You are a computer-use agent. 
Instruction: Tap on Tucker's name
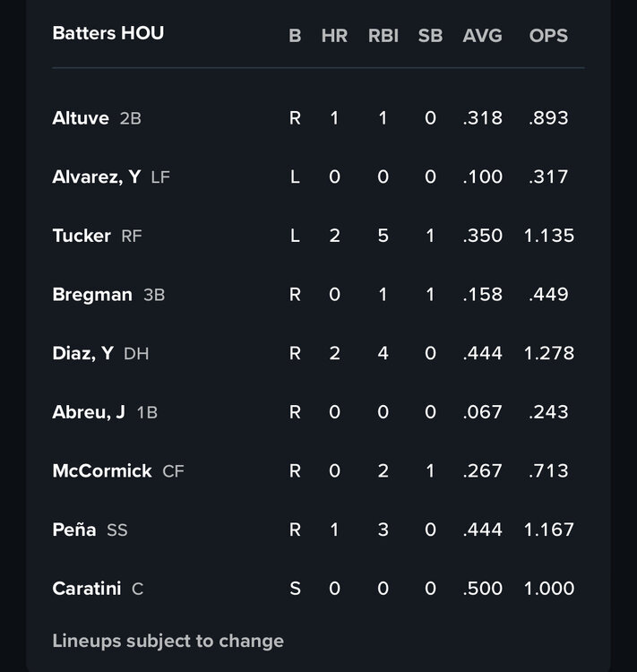(82, 236)
